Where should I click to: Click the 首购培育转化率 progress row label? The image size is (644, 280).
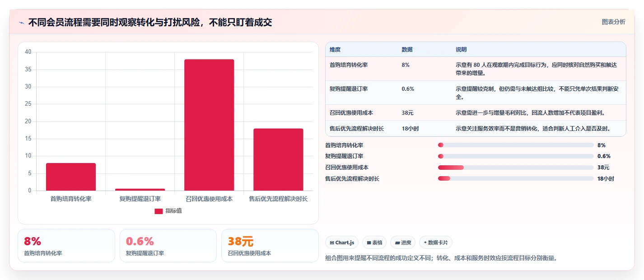pos(344,145)
